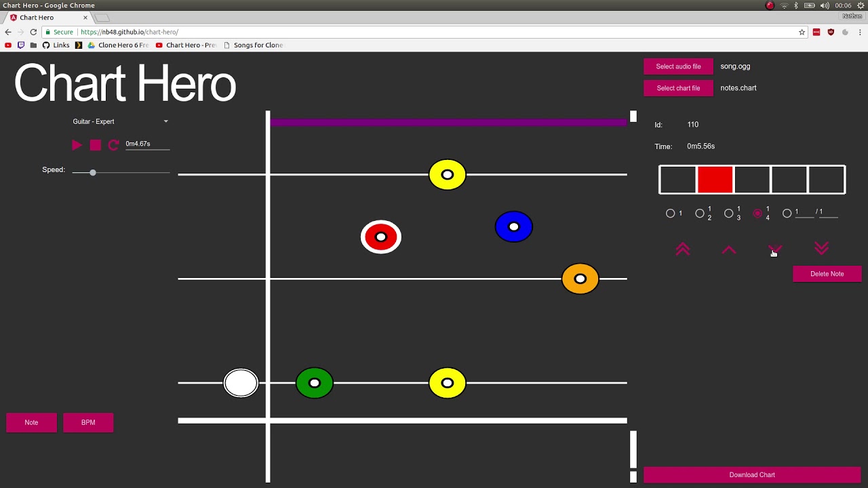The image size is (868, 488).
Task: Switch to BPM mode with BPM button
Action: pos(88,422)
